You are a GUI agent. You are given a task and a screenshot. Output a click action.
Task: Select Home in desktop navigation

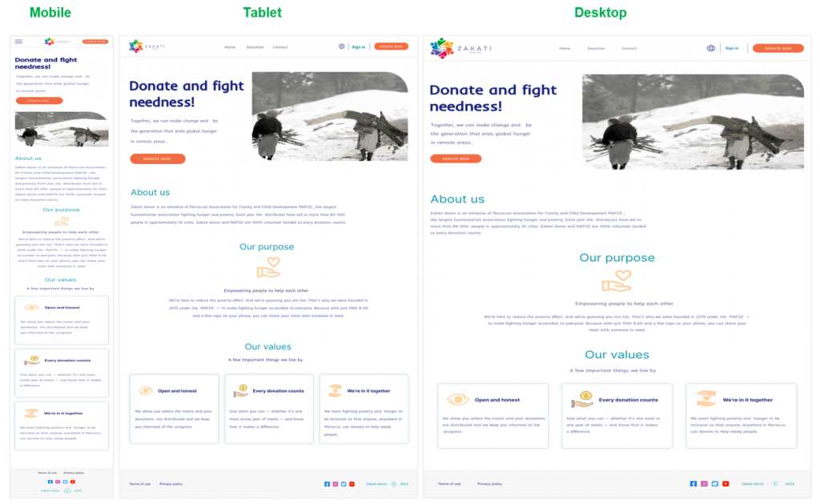coord(565,48)
